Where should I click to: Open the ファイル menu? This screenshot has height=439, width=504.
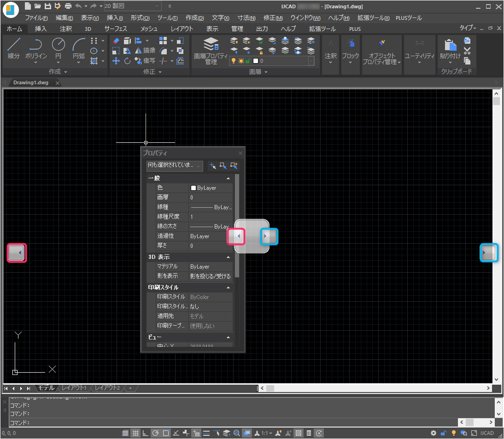click(36, 18)
